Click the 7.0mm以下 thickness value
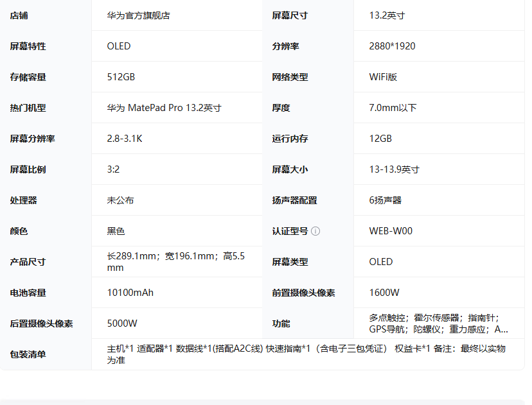This screenshot has width=532, height=405. 393,108
